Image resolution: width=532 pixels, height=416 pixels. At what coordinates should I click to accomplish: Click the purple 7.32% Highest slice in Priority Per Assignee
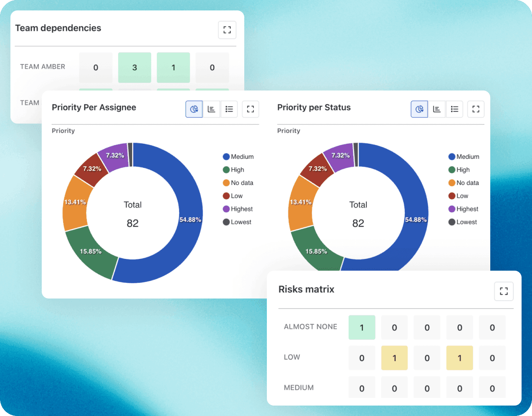coord(115,155)
